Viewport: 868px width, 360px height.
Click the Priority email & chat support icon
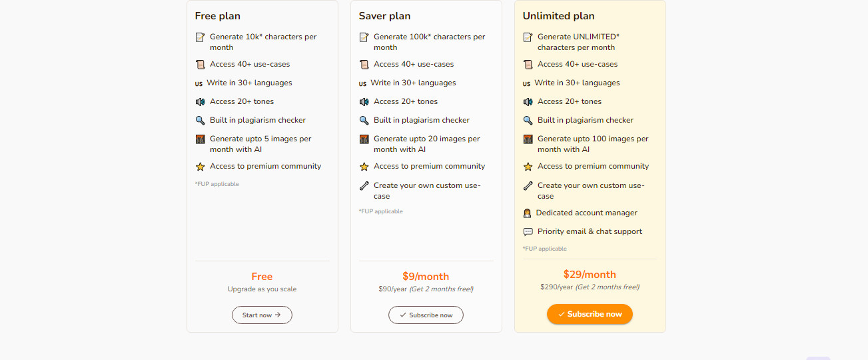(528, 232)
